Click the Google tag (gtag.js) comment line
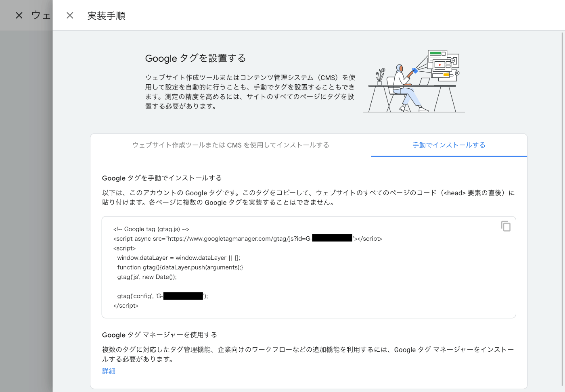The image size is (565, 392). (151, 229)
